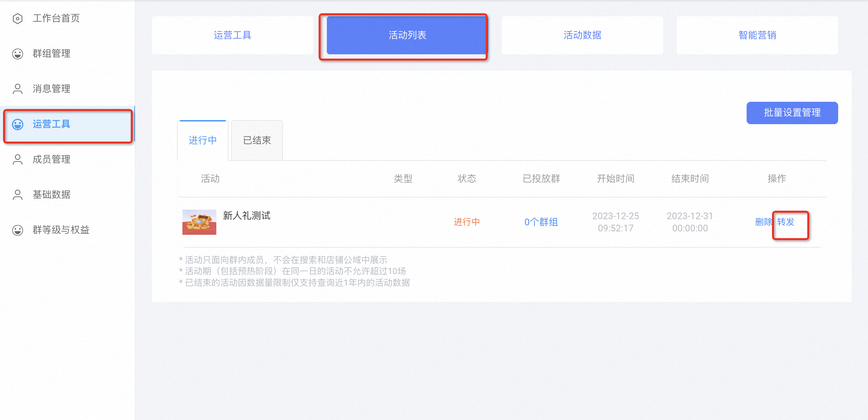This screenshot has height=420, width=868.
Task: Click the 开始时间 column header
Action: tap(615, 178)
